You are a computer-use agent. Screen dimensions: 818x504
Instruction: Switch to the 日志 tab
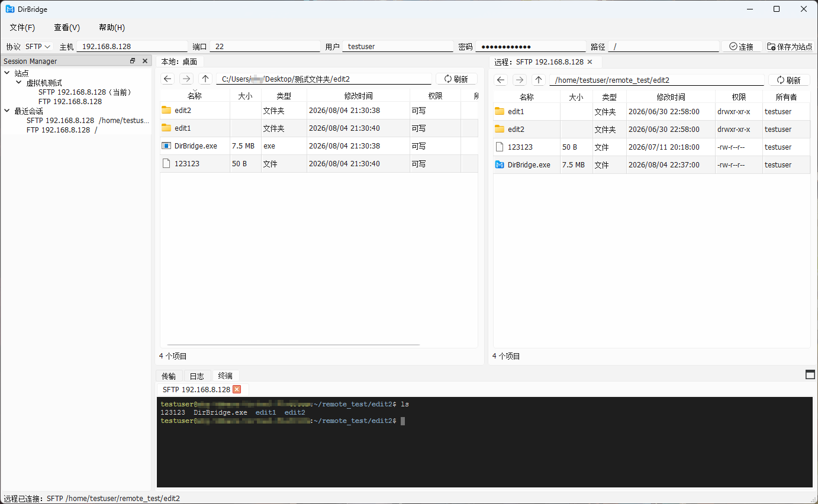[x=197, y=376]
